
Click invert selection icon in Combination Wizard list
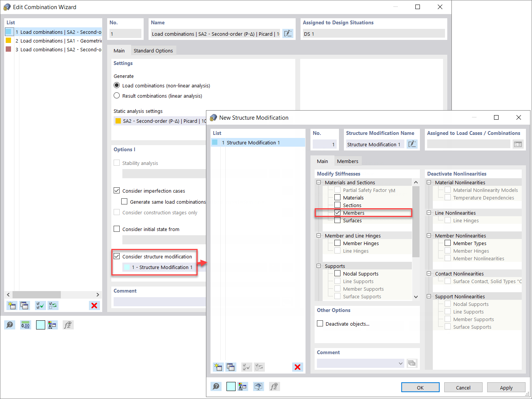53,305
